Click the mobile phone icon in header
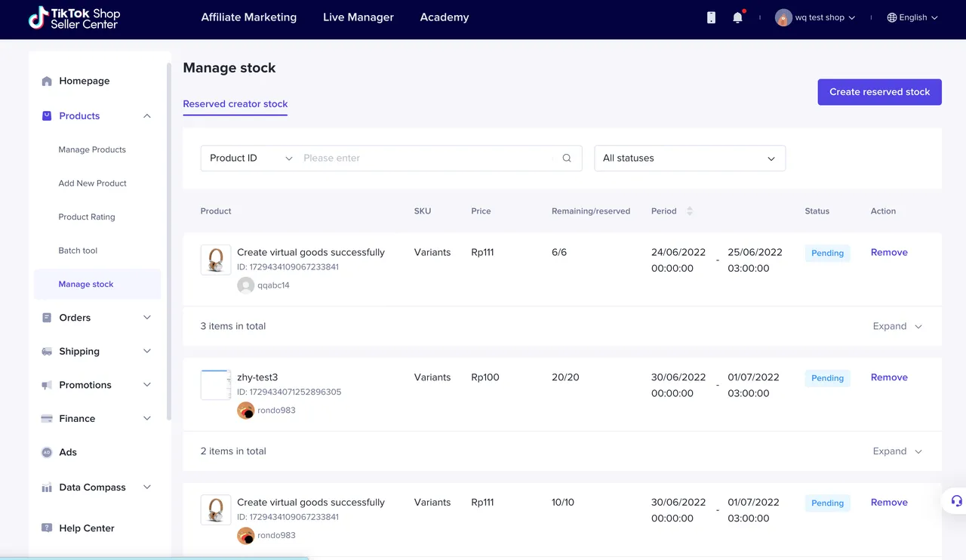The width and height of the screenshot is (966, 560). [x=711, y=17]
